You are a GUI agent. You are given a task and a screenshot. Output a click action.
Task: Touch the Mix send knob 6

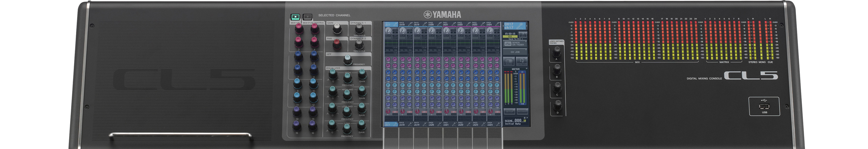[314, 56]
